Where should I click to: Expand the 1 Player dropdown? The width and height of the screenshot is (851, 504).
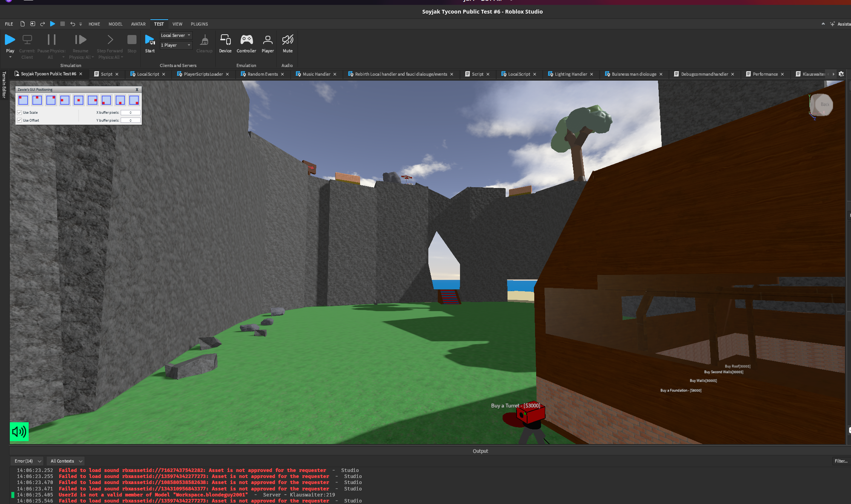pos(176,45)
